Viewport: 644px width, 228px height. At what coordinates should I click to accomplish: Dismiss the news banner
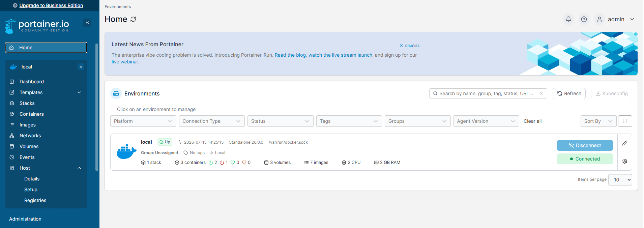pyautogui.click(x=409, y=46)
